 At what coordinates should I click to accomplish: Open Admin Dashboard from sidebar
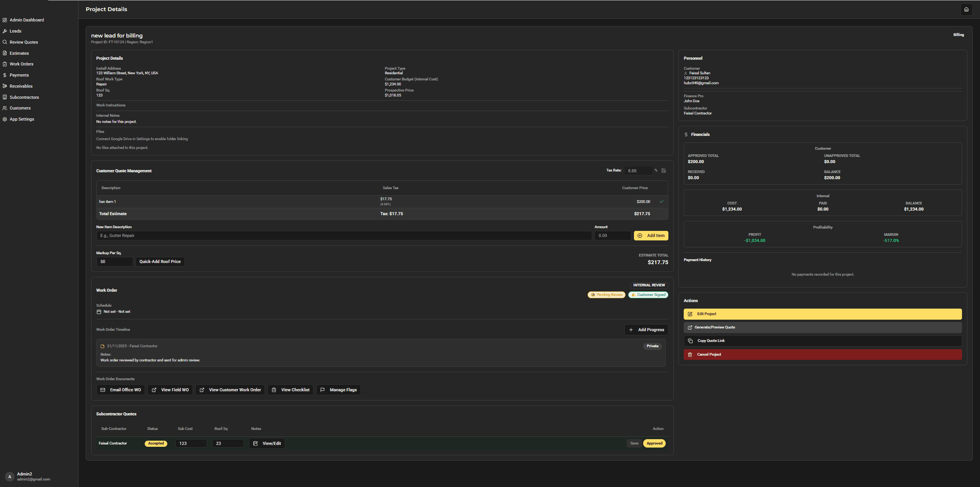pos(26,20)
